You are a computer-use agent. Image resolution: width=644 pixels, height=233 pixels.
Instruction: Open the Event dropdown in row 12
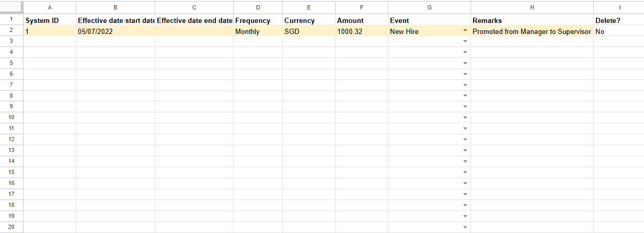[465, 139]
